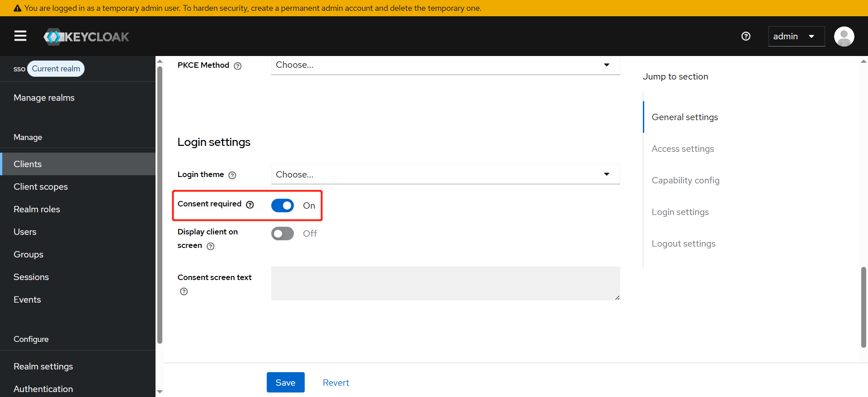Select Clients in the sidebar

[x=78, y=164]
